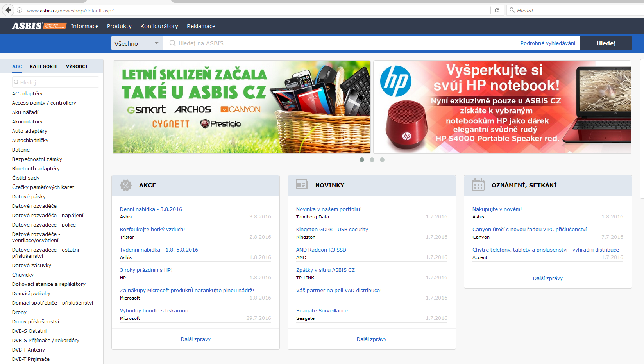644x364 pixels.
Task: Open Rozfoukejte horký vzduch! article
Action: pos(152,230)
